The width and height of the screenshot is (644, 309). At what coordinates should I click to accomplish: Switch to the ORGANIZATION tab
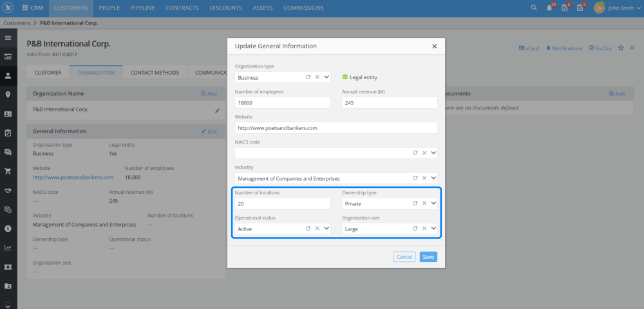pyautogui.click(x=96, y=72)
